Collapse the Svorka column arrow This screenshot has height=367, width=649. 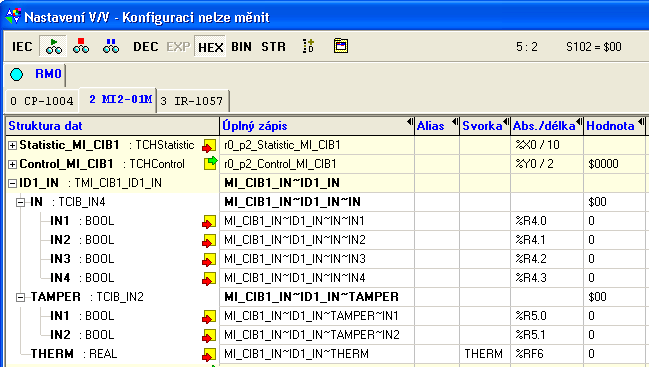506,122
